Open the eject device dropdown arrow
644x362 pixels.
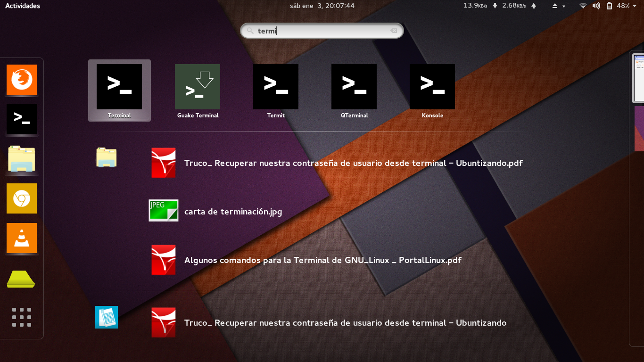pyautogui.click(x=562, y=6)
